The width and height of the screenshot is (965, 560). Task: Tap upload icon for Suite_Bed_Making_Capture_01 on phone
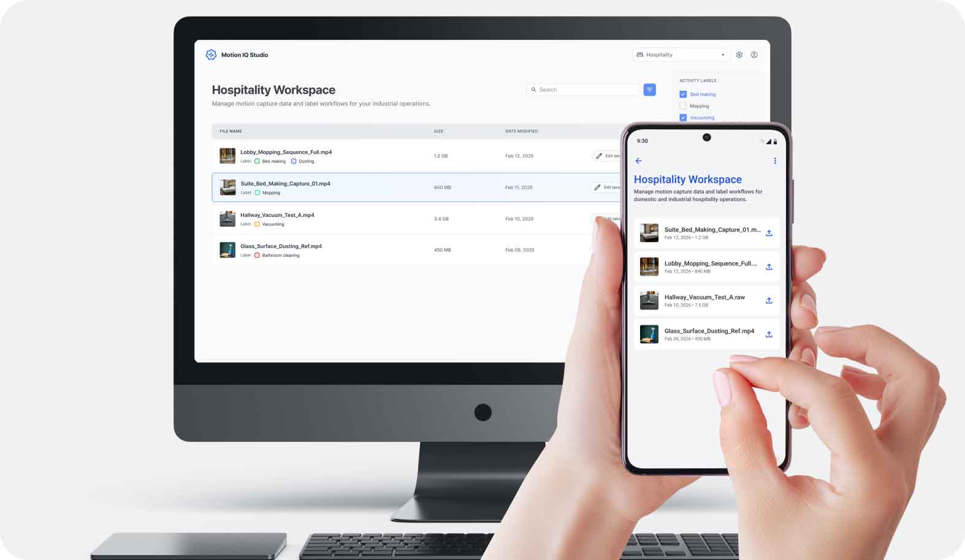click(769, 233)
